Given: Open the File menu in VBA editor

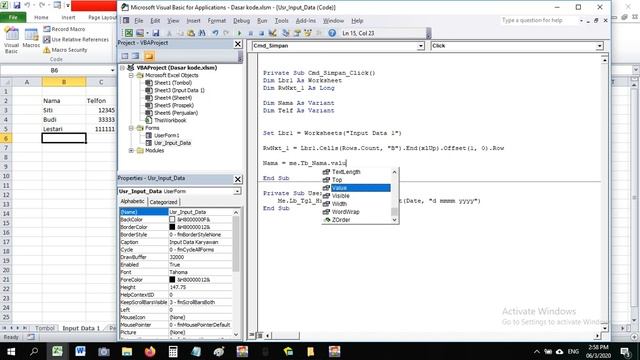Looking at the screenshot, I should 139,21.
